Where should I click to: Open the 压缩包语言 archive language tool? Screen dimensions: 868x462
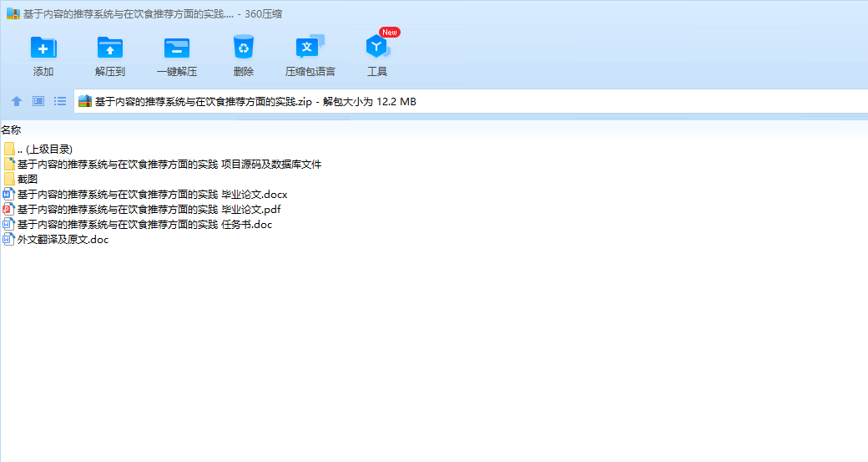point(310,47)
